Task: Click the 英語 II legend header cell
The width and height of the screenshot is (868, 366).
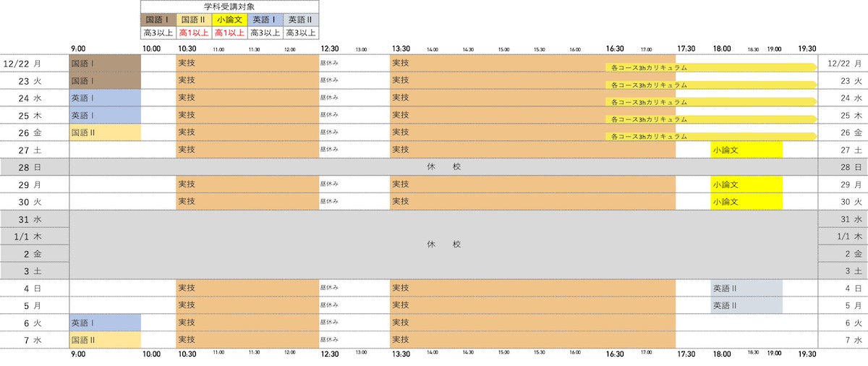Action: 301,20
